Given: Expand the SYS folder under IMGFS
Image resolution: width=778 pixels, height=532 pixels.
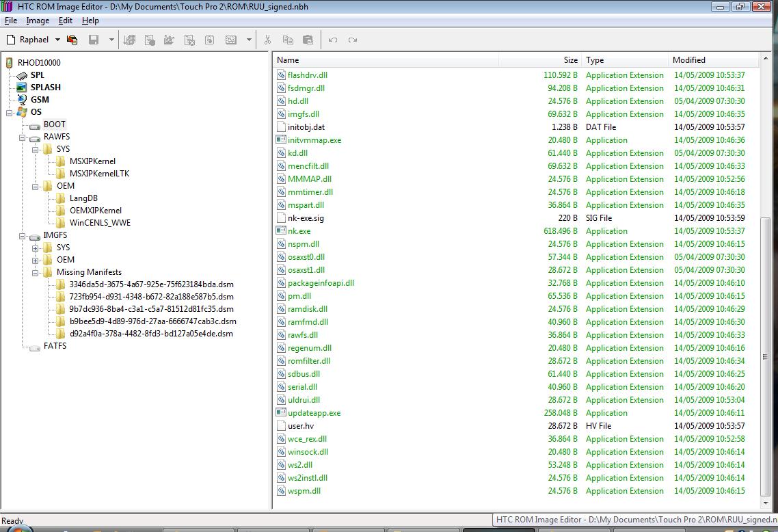Looking at the screenshot, I should (36, 248).
